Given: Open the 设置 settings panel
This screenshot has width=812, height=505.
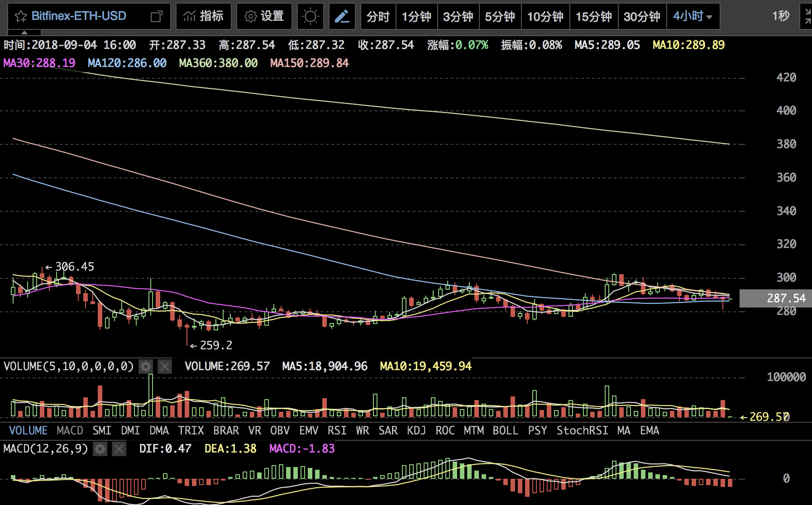Looking at the screenshot, I should (x=264, y=16).
